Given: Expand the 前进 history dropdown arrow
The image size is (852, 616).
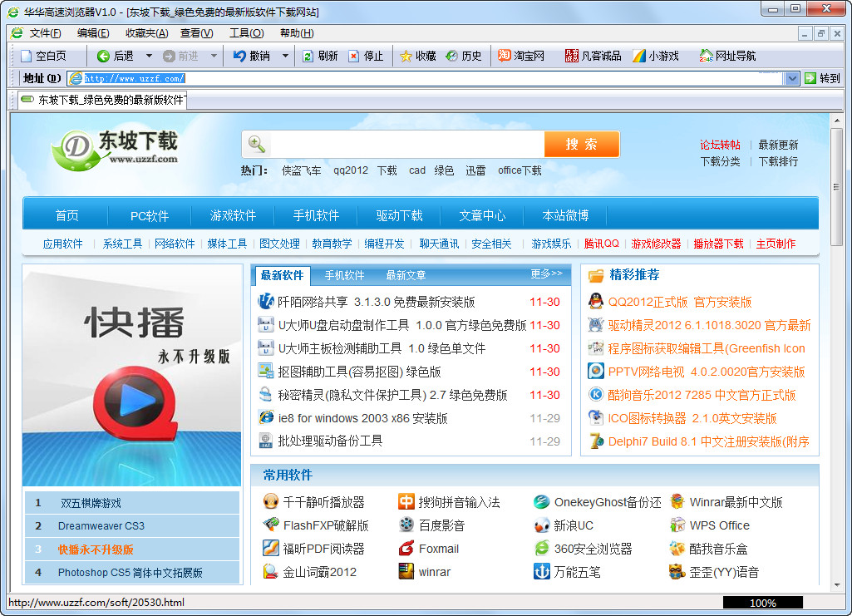Looking at the screenshot, I should pyautogui.click(x=214, y=56).
